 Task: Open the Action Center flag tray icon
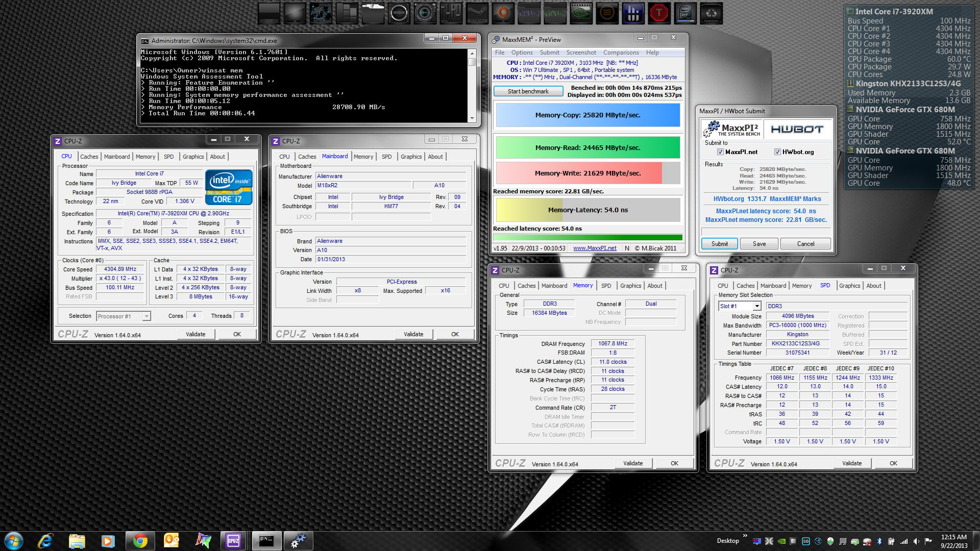(928, 541)
